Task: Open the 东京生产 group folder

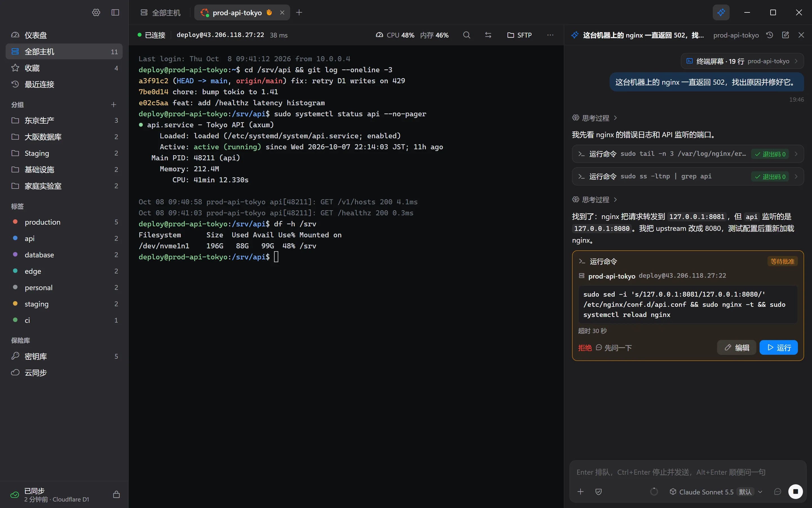Action: tap(64, 120)
